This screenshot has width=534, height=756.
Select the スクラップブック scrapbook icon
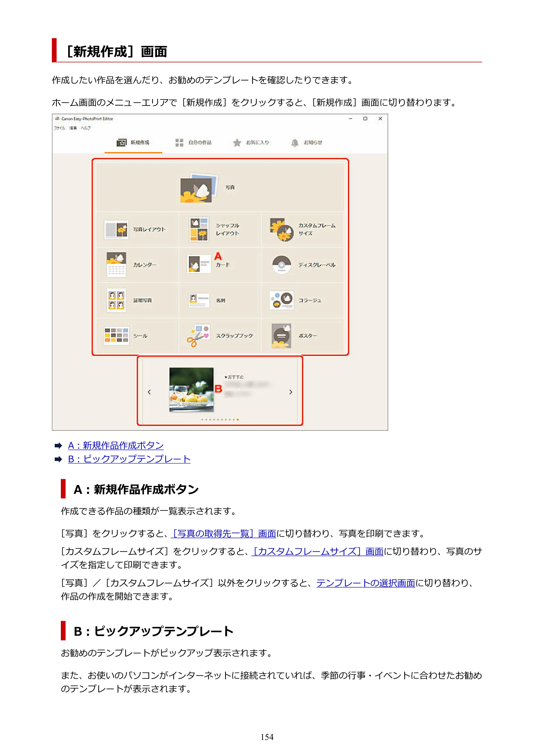(198, 336)
